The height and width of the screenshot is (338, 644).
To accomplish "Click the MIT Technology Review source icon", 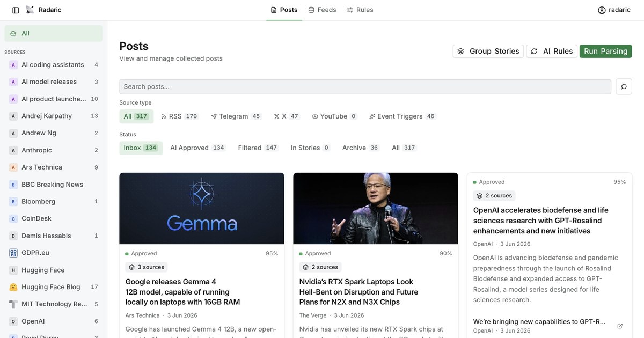I will pos(13,304).
